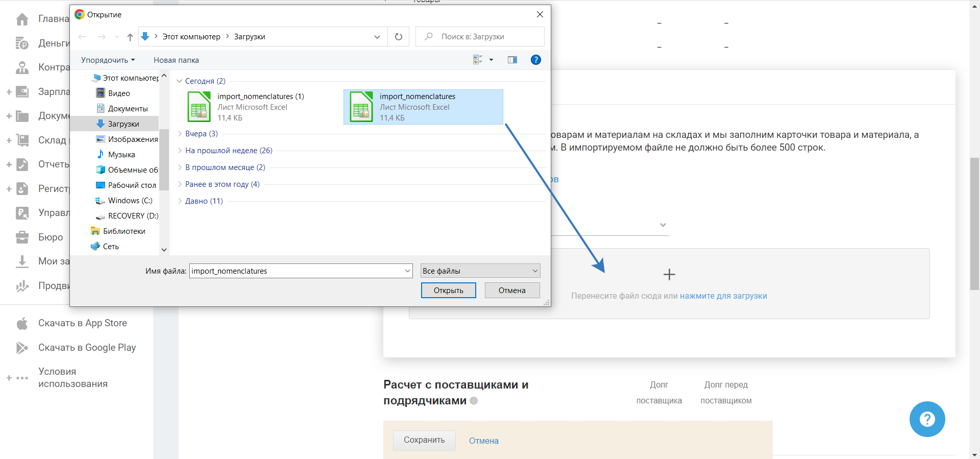Click the Продвижение chart icon

pyautogui.click(x=22, y=286)
